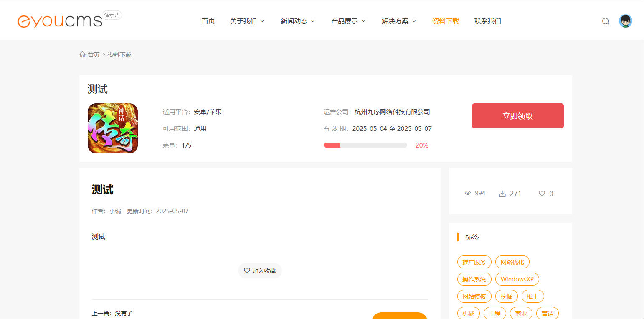This screenshot has width=644, height=319.
Task: Open the 资料下载 nav item
Action: pyautogui.click(x=446, y=21)
